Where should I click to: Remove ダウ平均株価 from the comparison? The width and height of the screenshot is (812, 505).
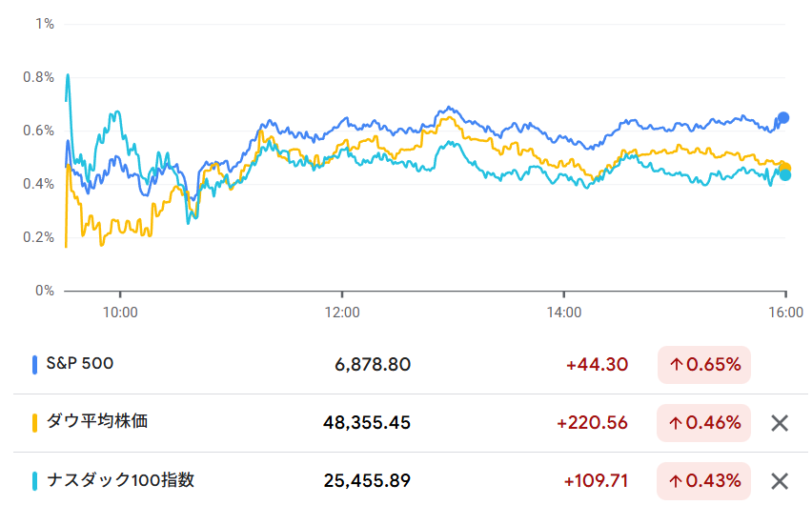780,423
